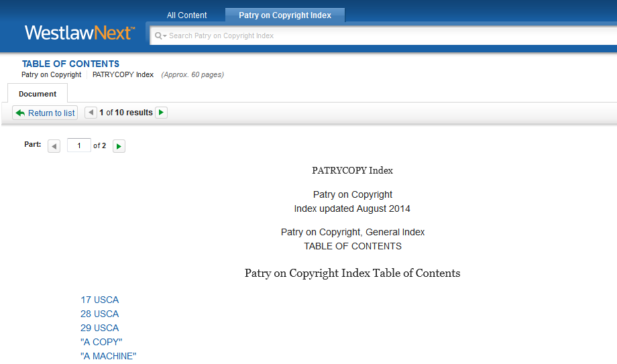Open the search magnifier dropdown

[x=160, y=36]
